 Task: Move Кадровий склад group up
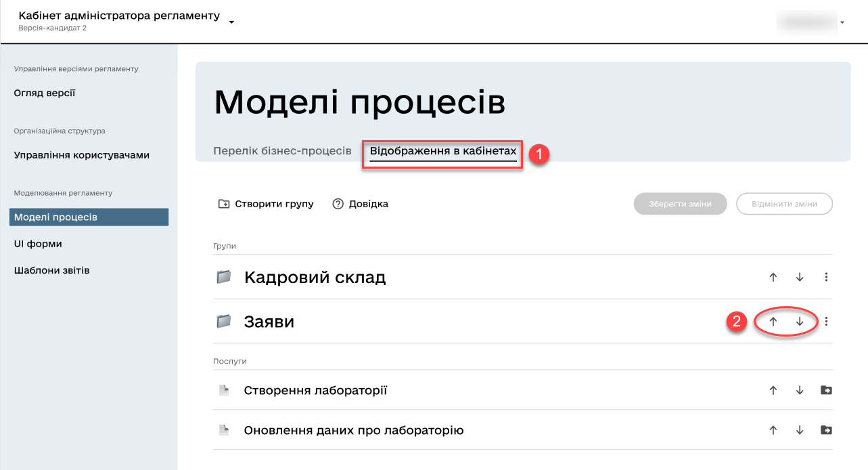point(773,277)
